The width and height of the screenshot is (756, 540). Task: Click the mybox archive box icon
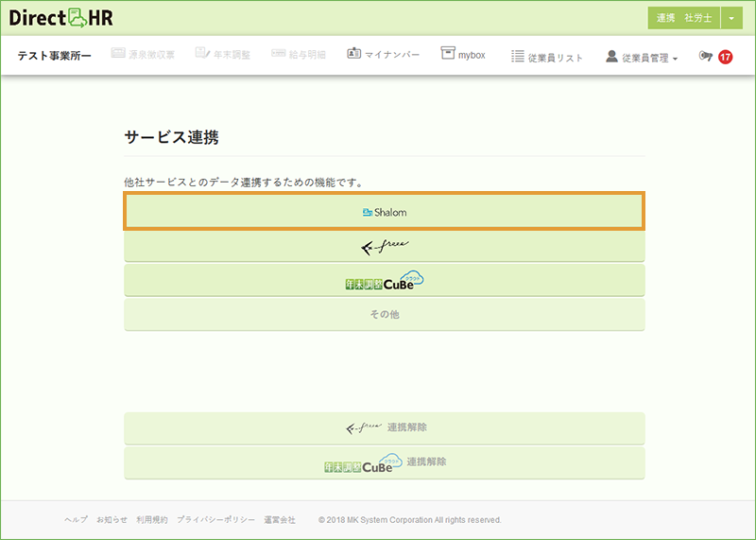[447, 53]
